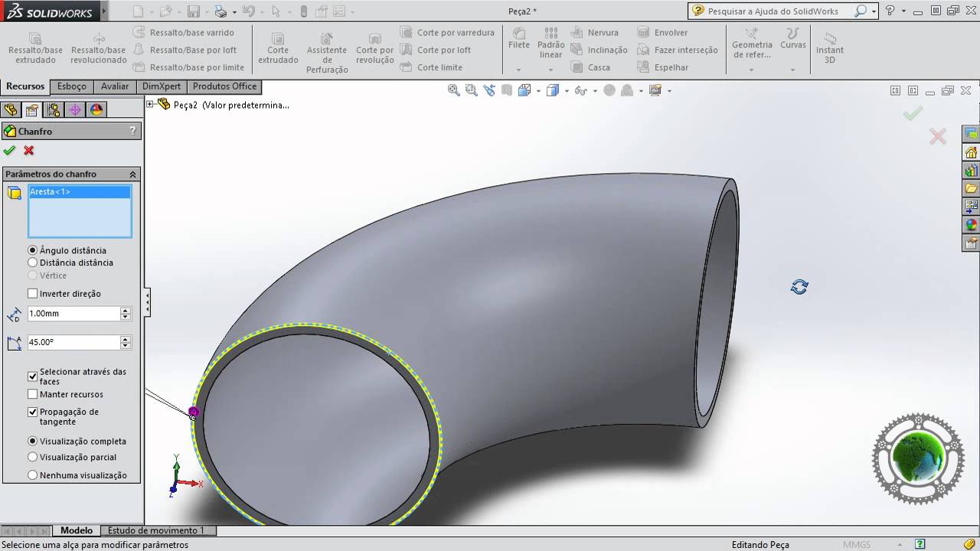Screen dimensions: 980x551
Task: Click the Nervura (rib) tool
Action: pos(595,33)
